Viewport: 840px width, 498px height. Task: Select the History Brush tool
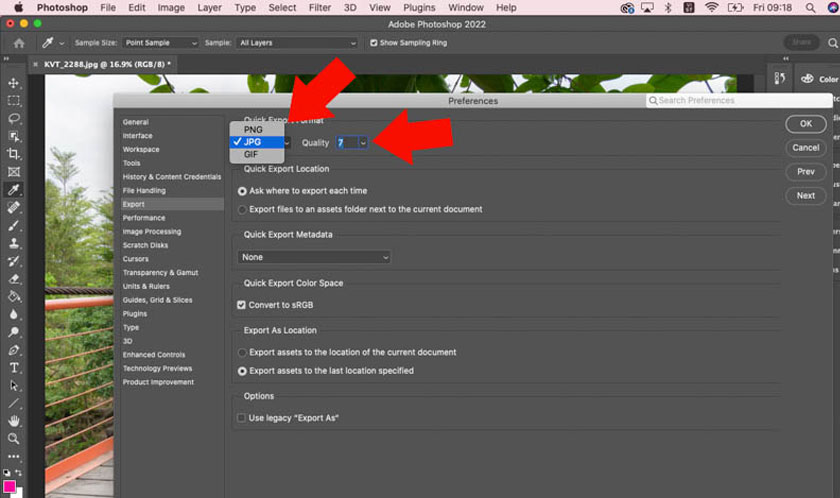(x=13, y=261)
